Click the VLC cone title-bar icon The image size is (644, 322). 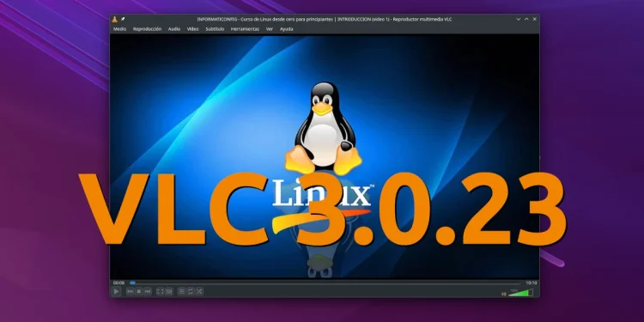click(x=115, y=19)
